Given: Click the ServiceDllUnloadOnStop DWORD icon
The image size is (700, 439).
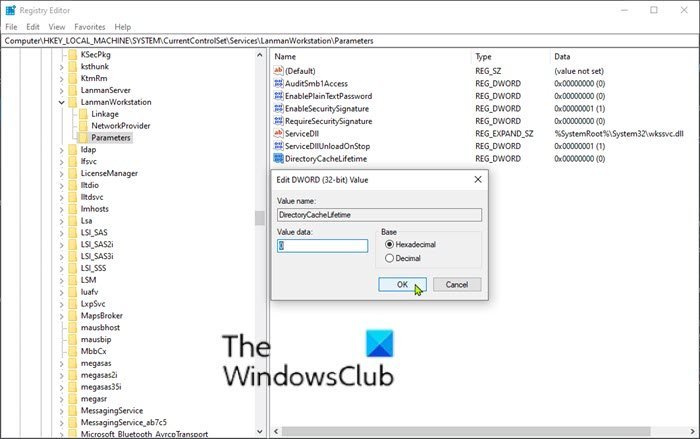Looking at the screenshot, I should 279,146.
